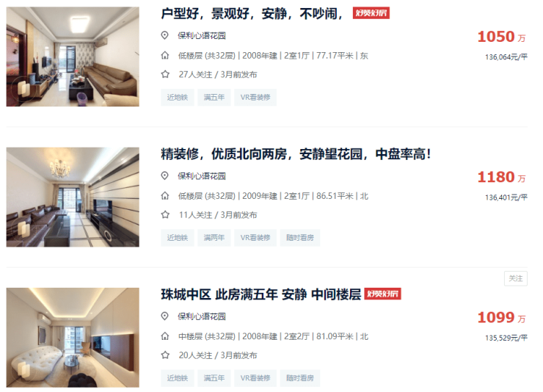Image resolution: width=543 pixels, height=392 pixels.
Task: Click house icon beside 86.51平米 details
Action: [165, 196]
